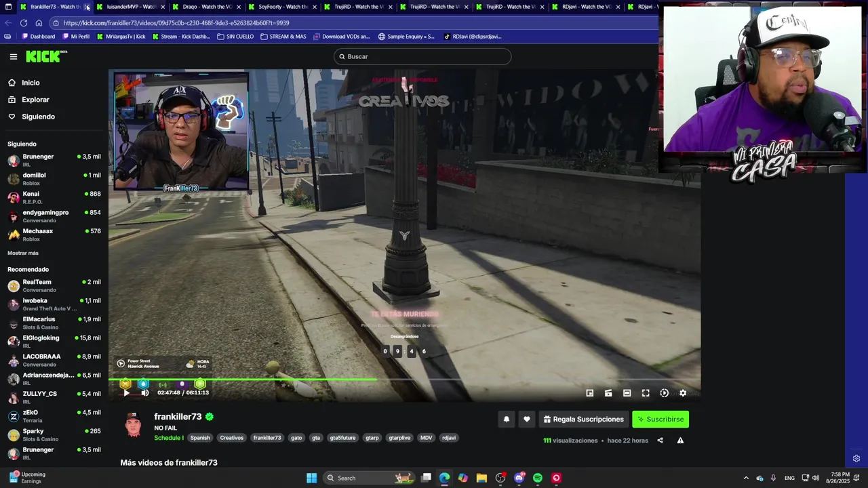Open the video player settings gear

(683, 393)
